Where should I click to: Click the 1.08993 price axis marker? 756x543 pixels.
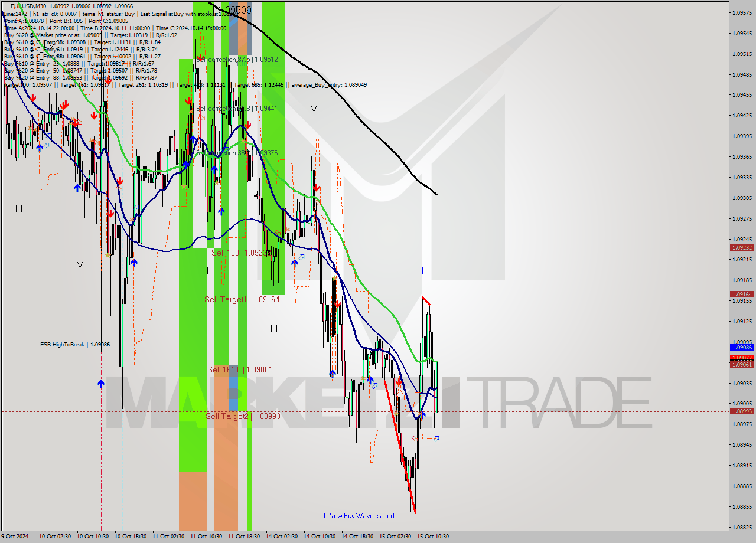click(742, 411)
